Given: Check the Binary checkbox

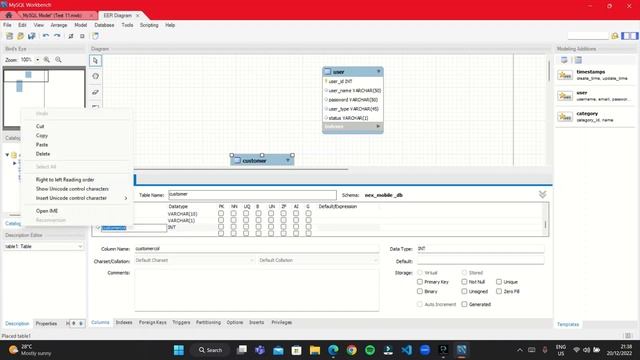Looking at the screenshot, I should 420,291.
